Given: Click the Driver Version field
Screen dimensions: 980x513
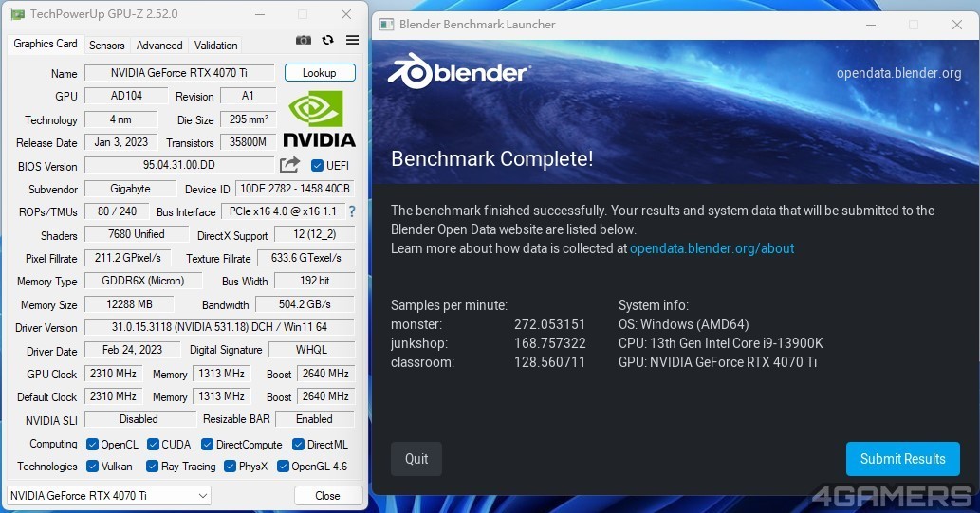Looking at the screenshot, I should click(x=219, y=327).
